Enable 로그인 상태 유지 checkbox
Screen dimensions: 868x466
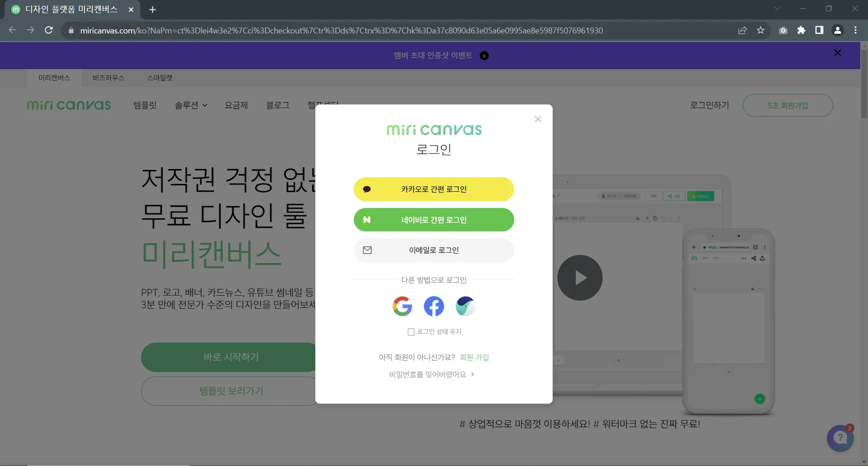411,332
